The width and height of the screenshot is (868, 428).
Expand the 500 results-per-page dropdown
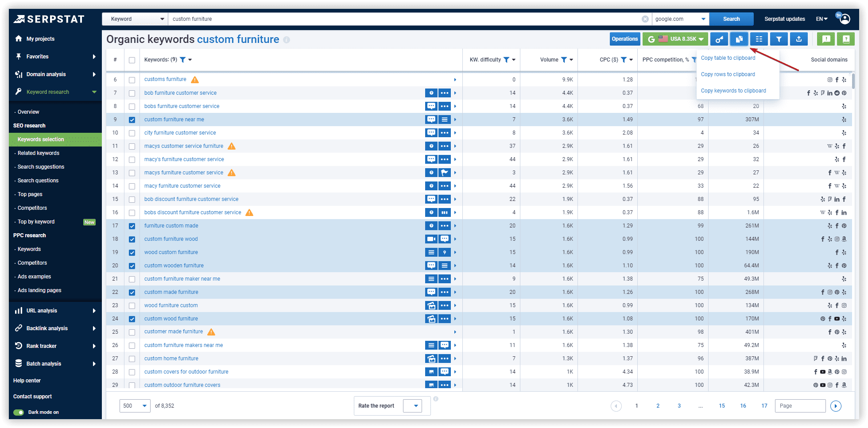tap(135, 406)
